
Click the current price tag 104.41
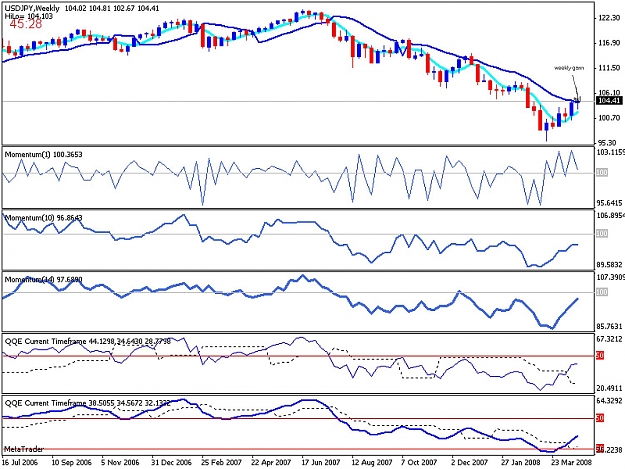pos(609,101)
